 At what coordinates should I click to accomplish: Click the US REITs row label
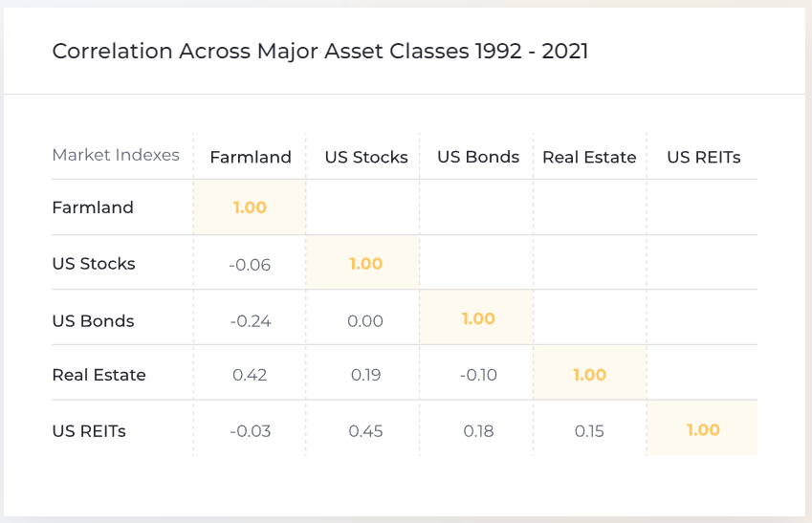pyautogui.click(x=89, y=431)
